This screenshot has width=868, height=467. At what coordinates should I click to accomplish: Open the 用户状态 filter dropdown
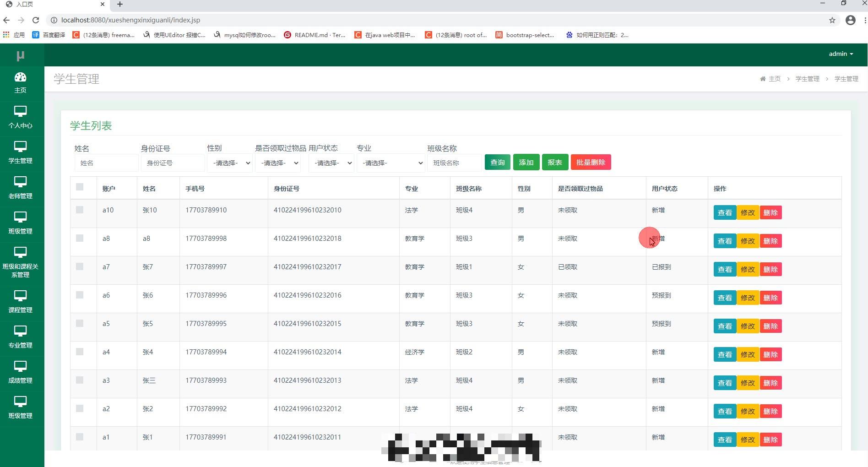tap(331, 163)
